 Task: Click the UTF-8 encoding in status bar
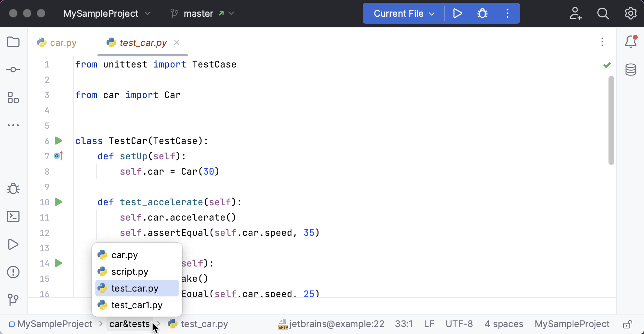(x=459, y=324)
